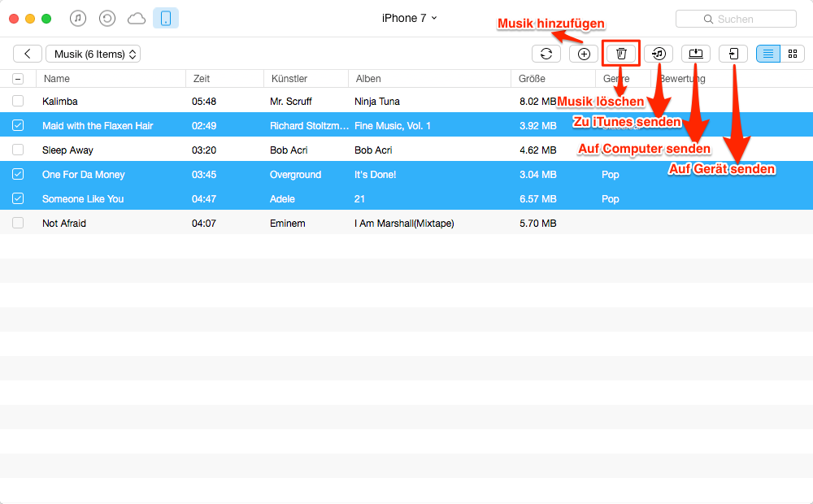This screenshot has width=813, height=504.
Task: Click the Pop genre of Someone Like You
Action: tap(611, 199)
